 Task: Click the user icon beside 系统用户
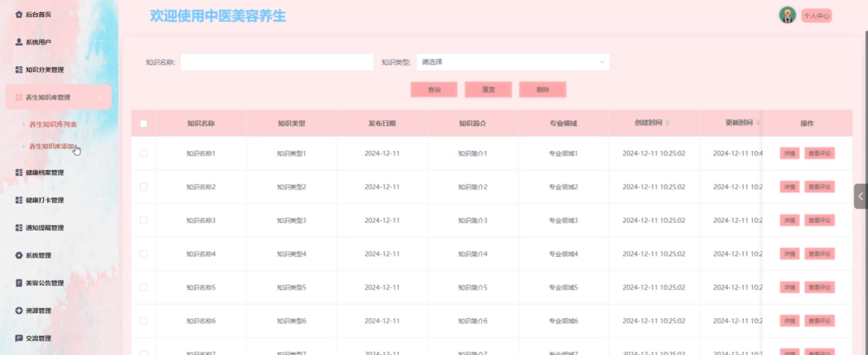[x=19, y=42]
